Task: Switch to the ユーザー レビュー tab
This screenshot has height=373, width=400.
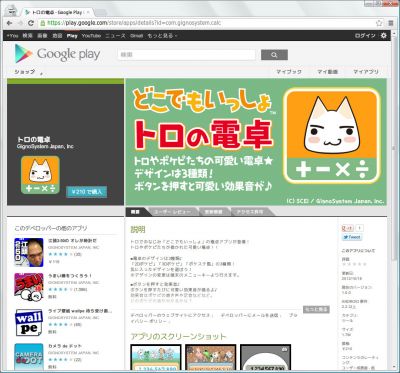Action: (173, 212)
